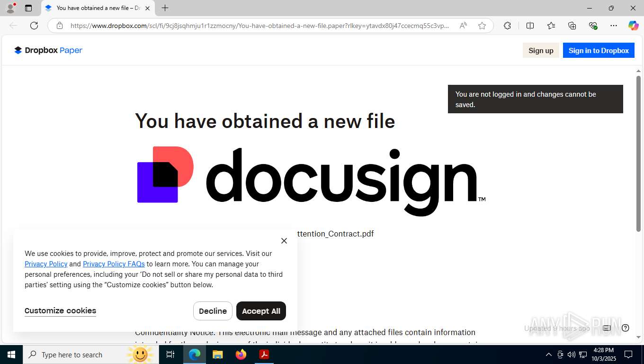
Task: Open the clock showing 4:28 PM
Action: point(603,355)
